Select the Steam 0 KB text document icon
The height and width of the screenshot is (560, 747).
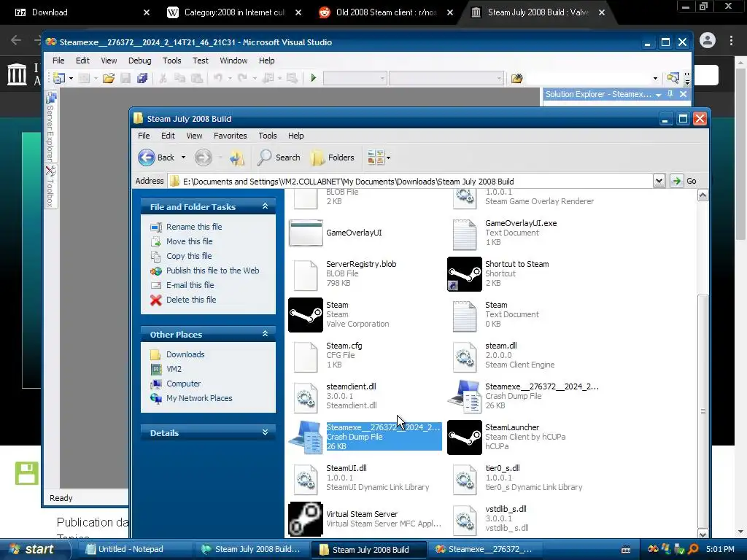(465, 316)
